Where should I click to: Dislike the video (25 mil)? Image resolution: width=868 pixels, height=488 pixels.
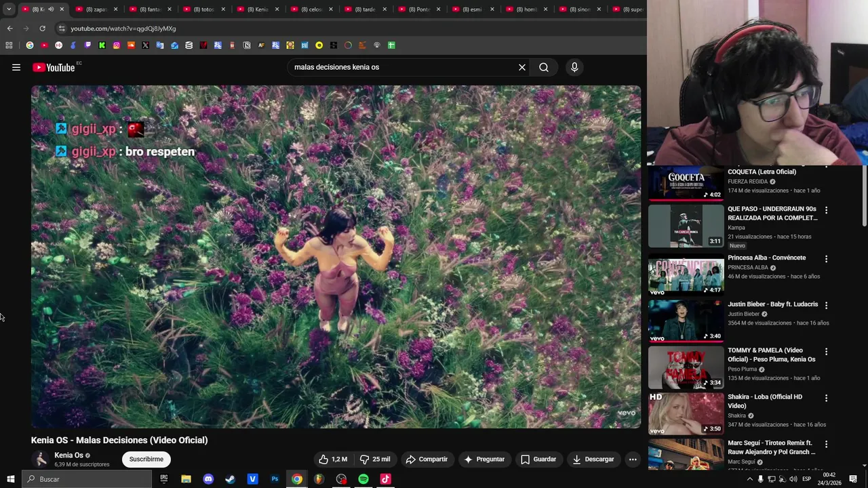point(375,459)
